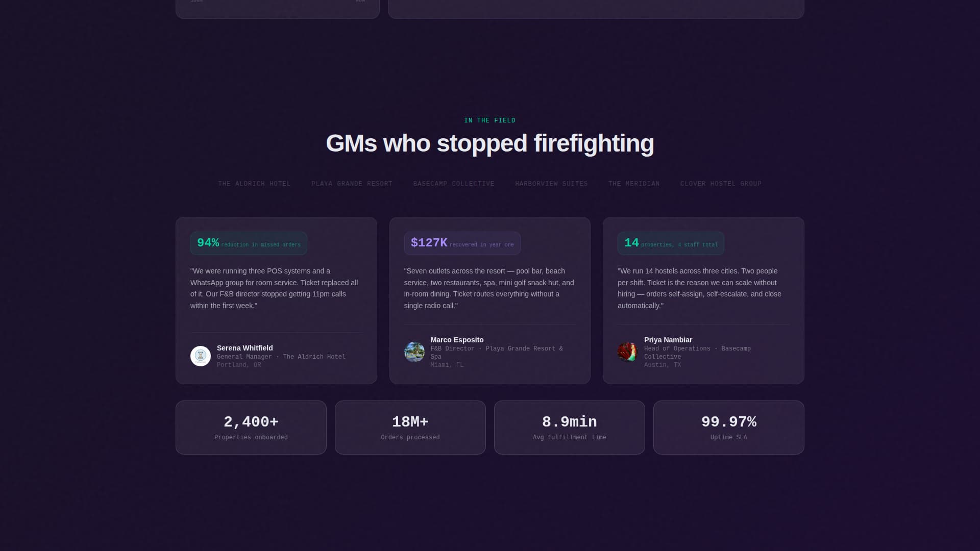Switch to THE ALDRICH HOTEL testimonial
980x551 pixels.
(254, 184)
